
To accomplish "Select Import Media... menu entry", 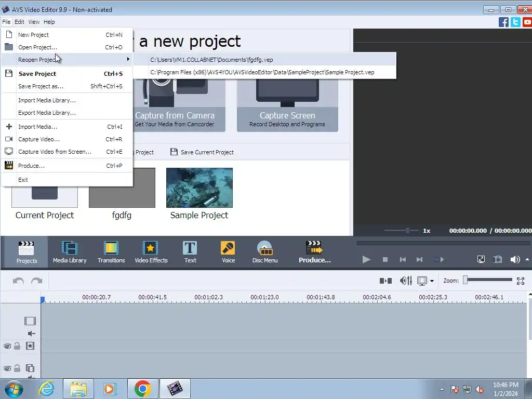I will tap(67, 127).
